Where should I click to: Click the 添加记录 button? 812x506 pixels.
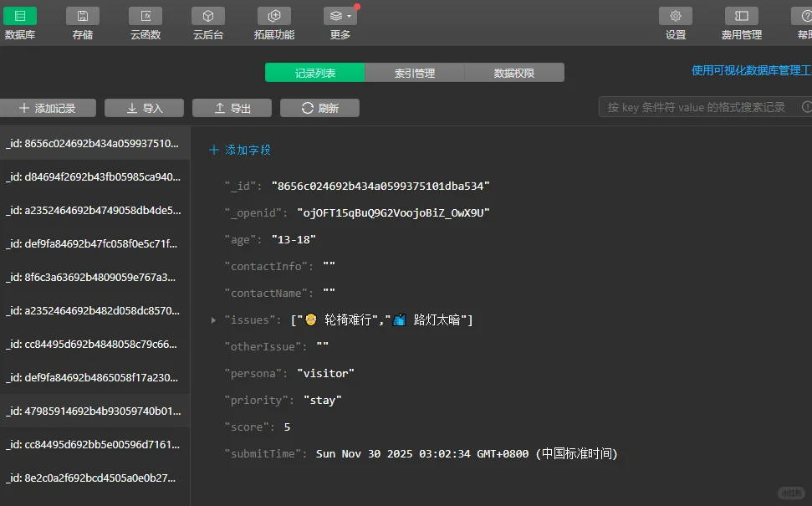48,108
